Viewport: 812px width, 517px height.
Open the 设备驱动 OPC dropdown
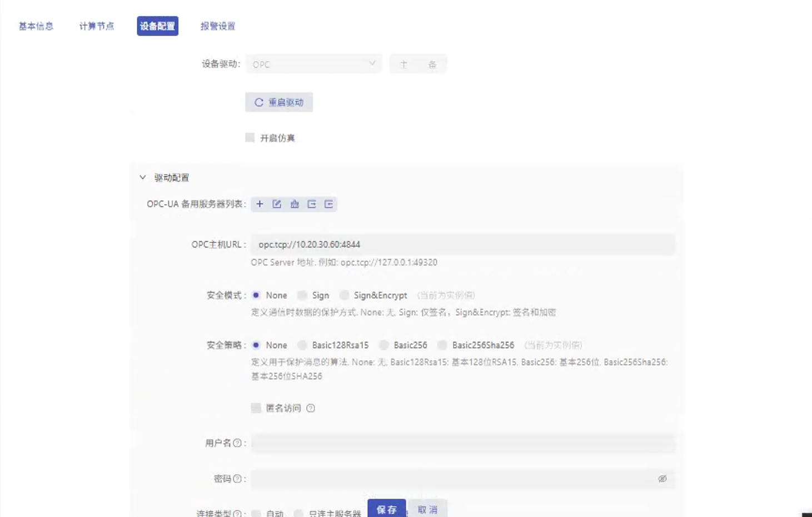pyautogui.click(x=313, y=64)
